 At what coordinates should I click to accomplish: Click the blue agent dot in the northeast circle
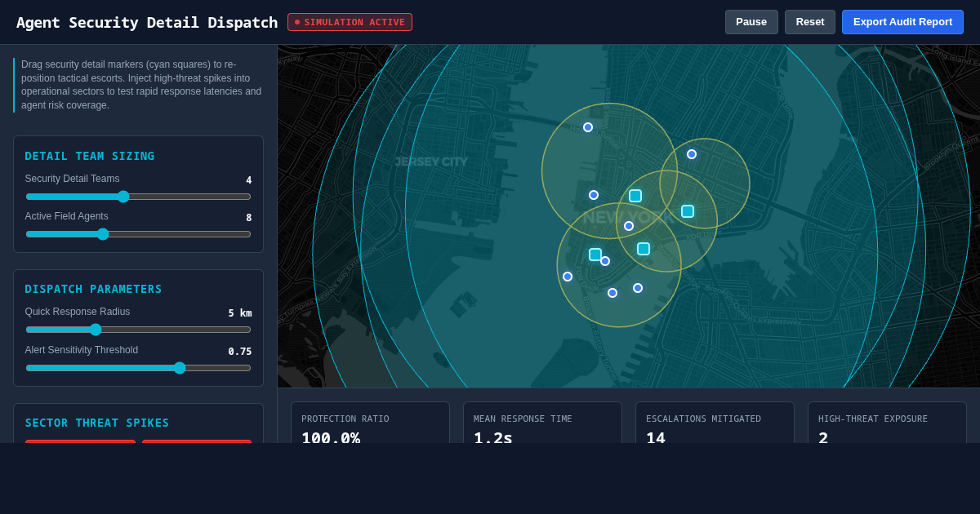[692, 154]
